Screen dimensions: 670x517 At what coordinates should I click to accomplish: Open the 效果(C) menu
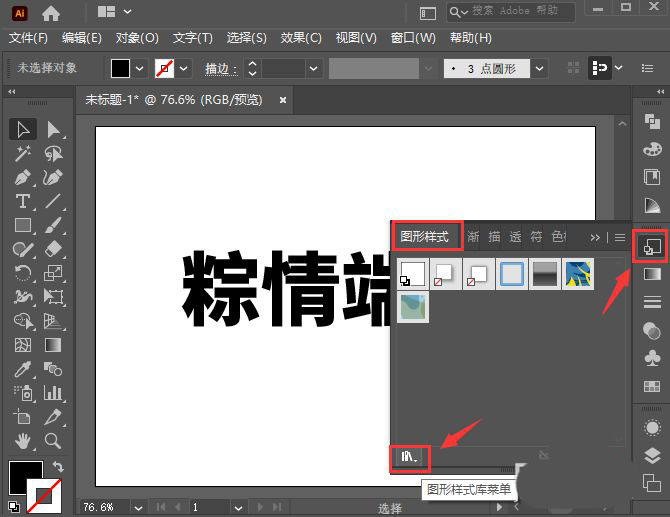point(301,38)
